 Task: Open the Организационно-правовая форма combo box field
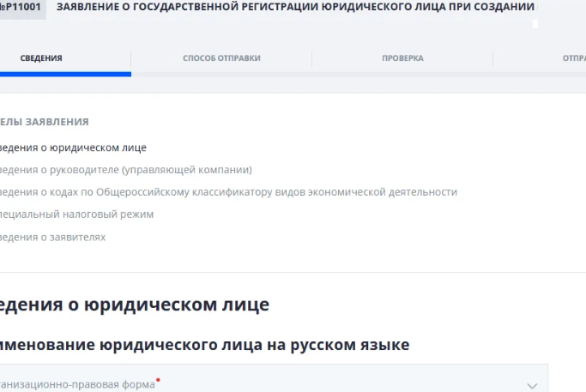pos(257,383)
